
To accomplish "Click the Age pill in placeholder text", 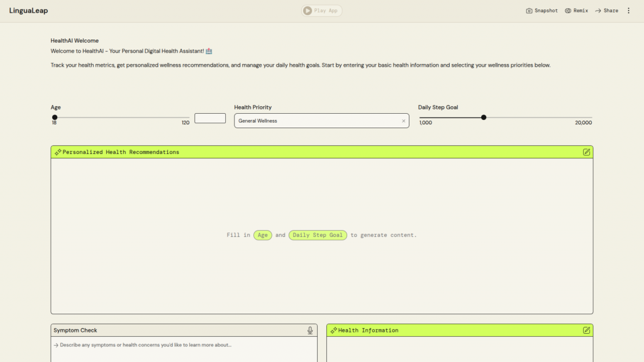I will click(263, 235).
